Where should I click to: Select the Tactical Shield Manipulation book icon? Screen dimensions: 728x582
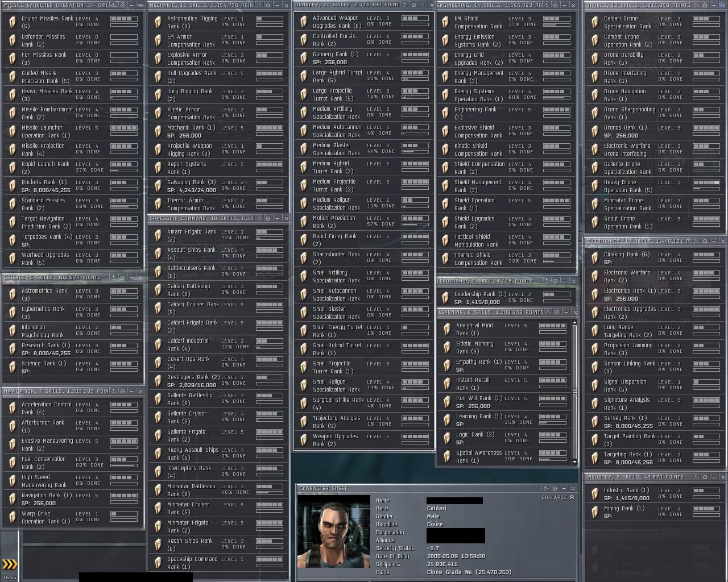[445, 240]
